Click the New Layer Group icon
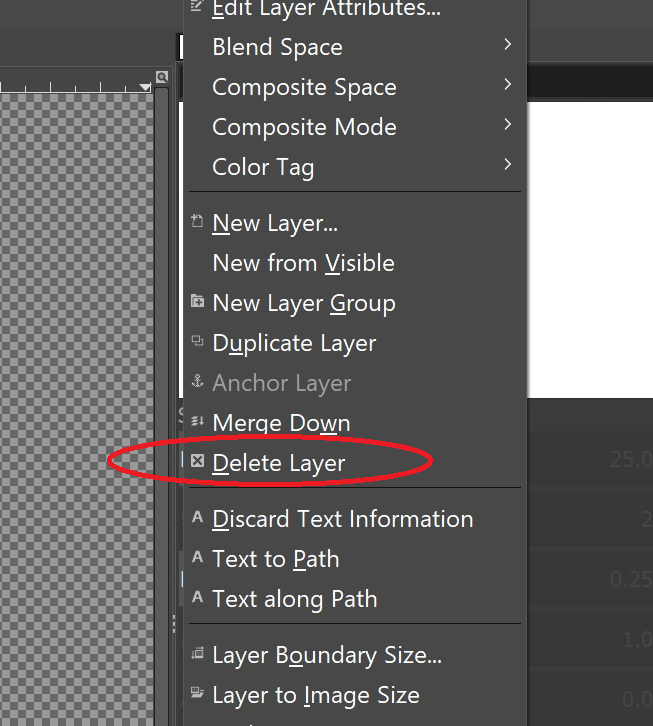This screenshot has height=726, width=653. (x=197, y=302)
